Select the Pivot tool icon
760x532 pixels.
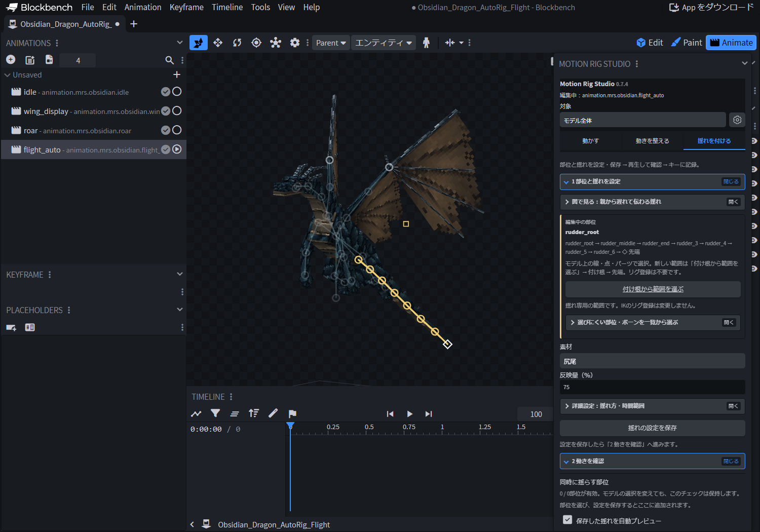(256, 43)
